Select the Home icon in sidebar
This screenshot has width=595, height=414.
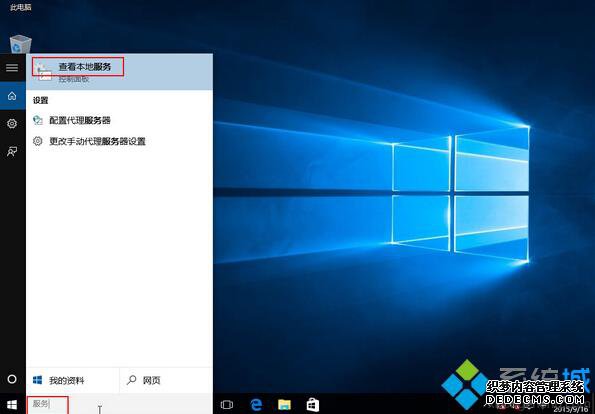(12, 96)
